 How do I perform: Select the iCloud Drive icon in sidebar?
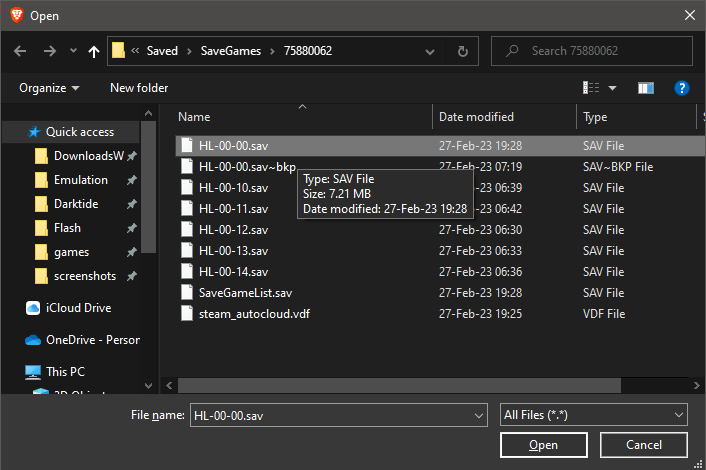pyautogui.click(x=33, y=308)
